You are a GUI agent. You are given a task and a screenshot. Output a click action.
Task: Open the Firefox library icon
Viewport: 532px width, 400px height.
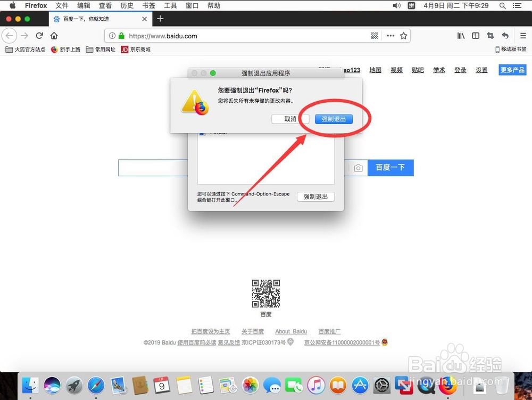point(461,36)
